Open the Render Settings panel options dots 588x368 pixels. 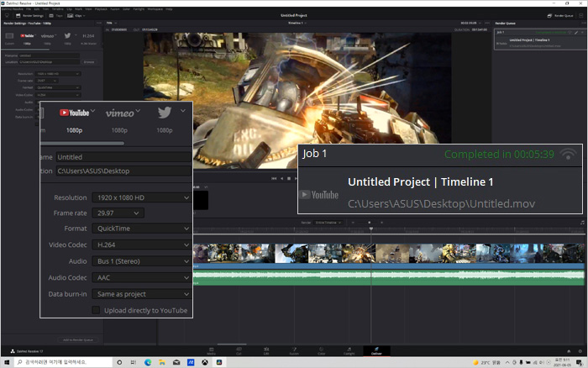pyautogui.click(x=98, y=24)
